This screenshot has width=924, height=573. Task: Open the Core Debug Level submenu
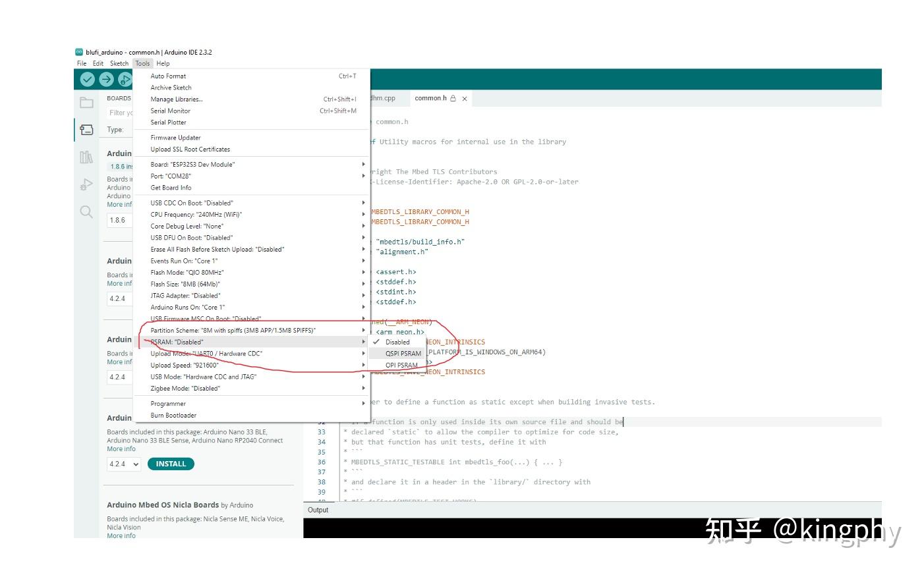[251, 227]
